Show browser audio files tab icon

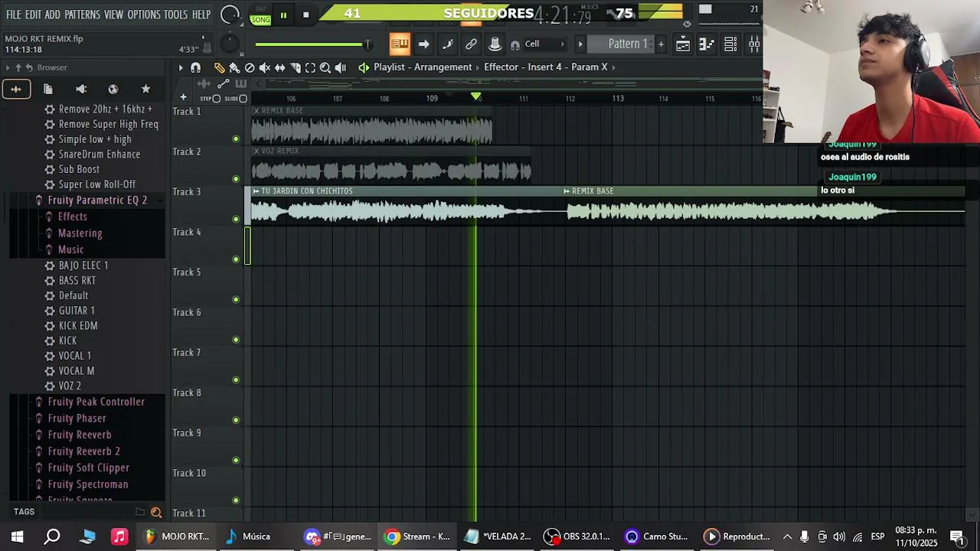[x=15, y=89]
